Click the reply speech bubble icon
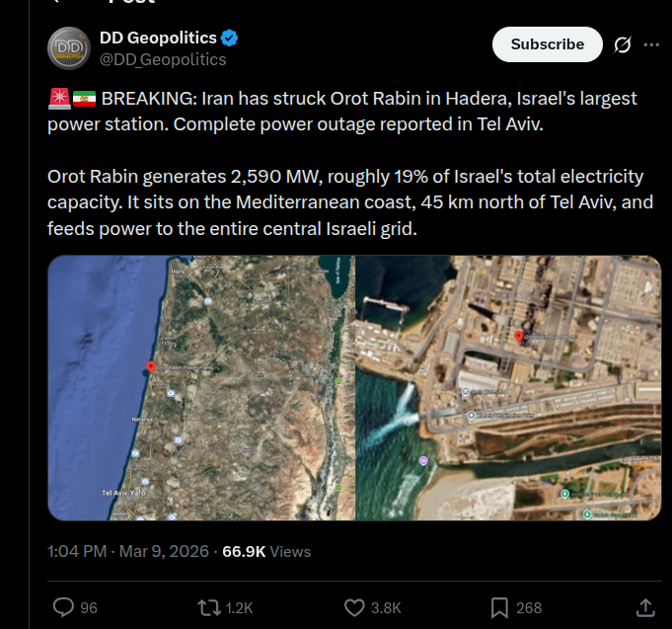This screenshot has width=672, height=629. point(63,607)
